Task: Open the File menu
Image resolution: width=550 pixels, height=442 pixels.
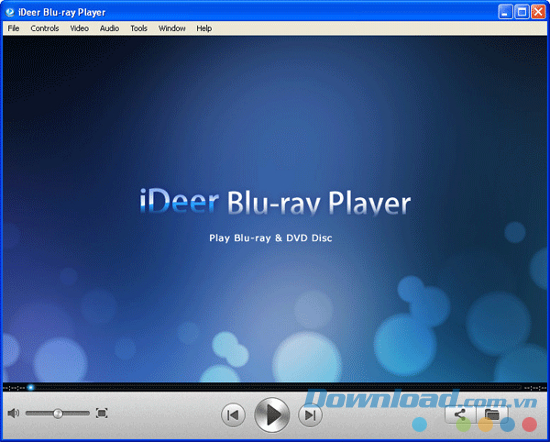Action: 13,28
